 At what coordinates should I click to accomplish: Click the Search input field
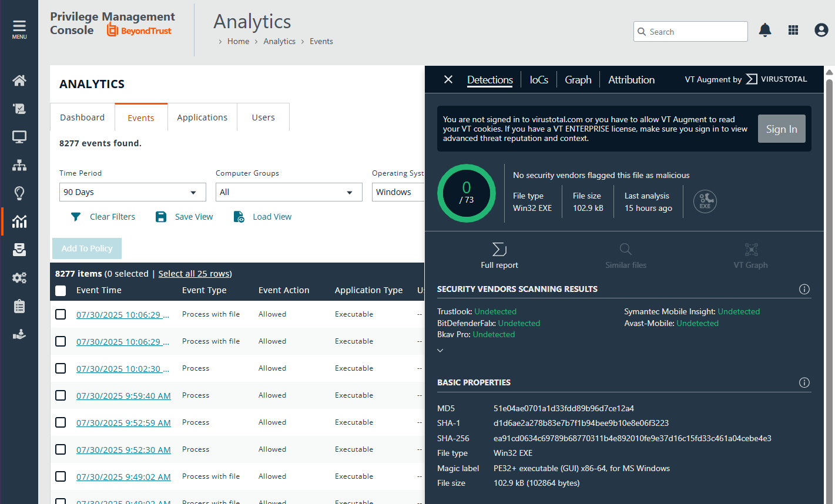(x=691, y=32)
